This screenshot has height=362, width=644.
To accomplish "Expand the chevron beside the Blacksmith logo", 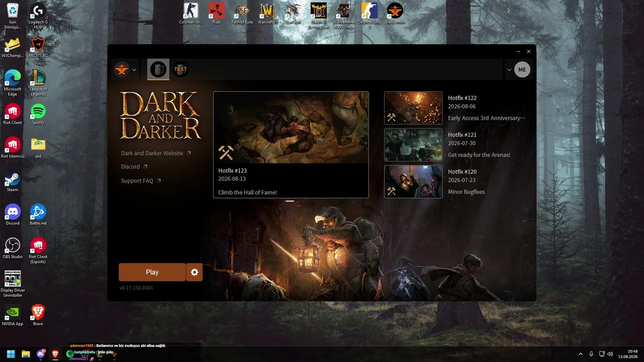I will [x=134, y=70].
